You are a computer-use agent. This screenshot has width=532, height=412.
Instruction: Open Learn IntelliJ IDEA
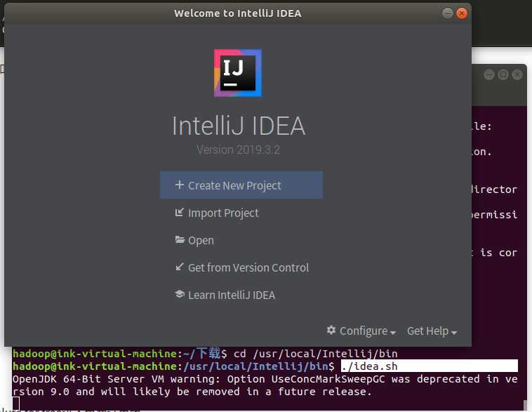coord(225,295)
